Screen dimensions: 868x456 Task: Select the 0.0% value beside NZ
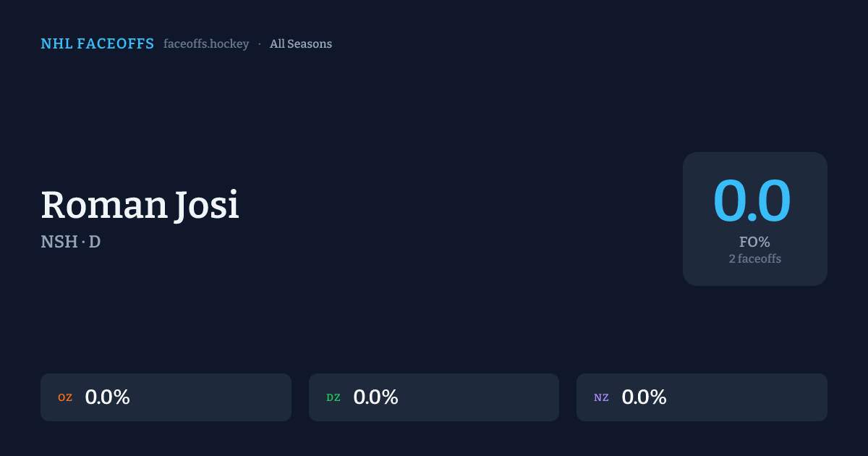click(x=644, y=397)
